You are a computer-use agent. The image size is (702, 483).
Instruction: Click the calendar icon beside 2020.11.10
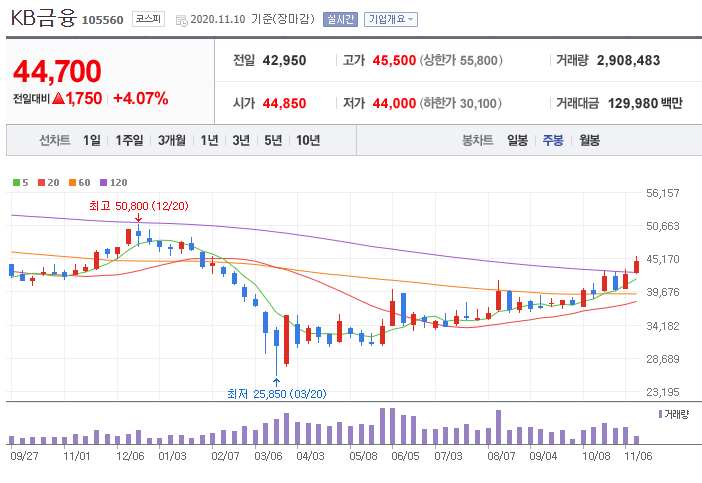pos(181,21)
